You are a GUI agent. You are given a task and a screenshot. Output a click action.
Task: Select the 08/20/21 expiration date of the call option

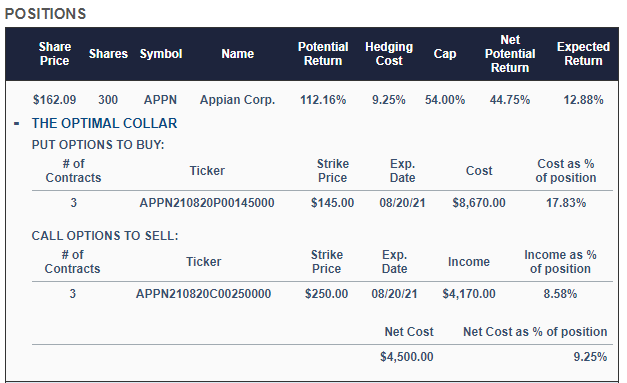pyautogui.click(x=394, y=294)
